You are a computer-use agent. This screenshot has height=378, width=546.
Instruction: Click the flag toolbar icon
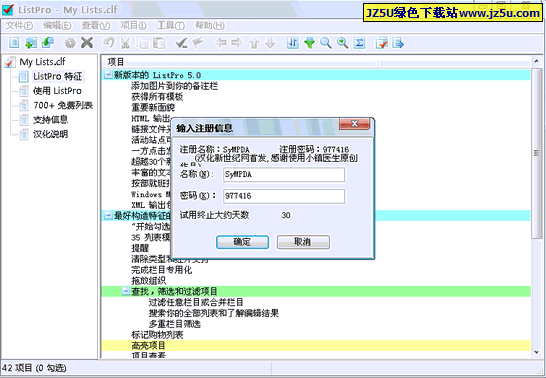[x=198, y=43]
